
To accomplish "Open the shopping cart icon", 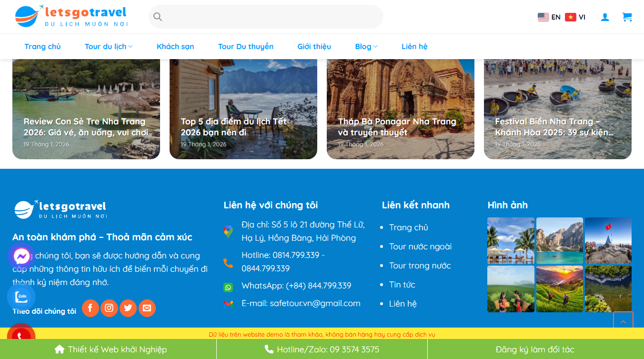I will (x=627, y=17).
